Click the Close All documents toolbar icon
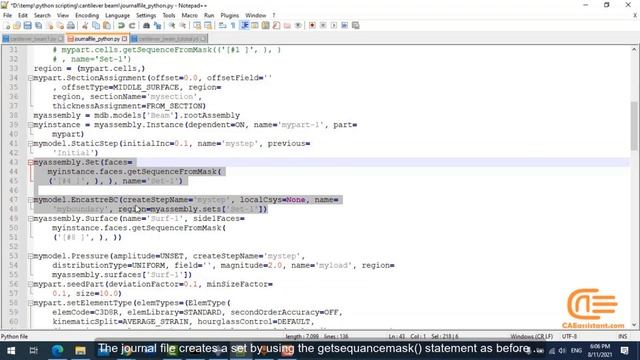 pyautogui.click(x=60, y=26)
